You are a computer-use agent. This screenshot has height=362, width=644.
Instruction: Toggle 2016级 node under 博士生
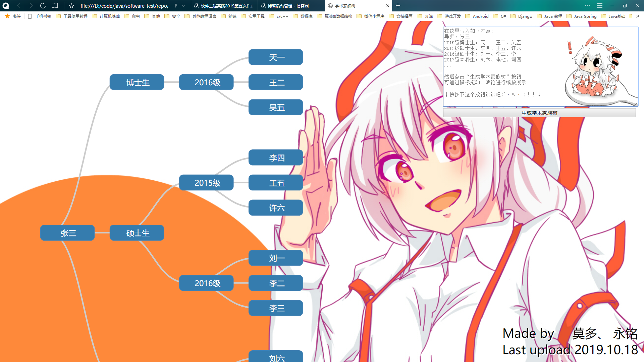coord(206,82)
